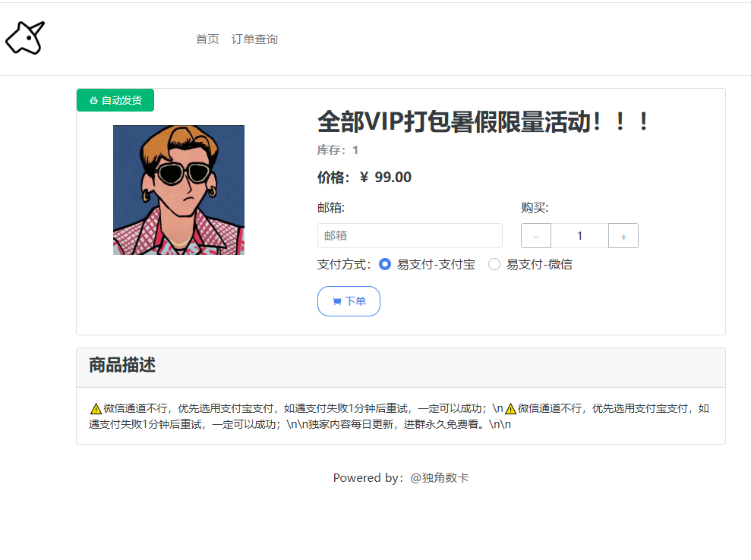Click the quantity number field showing 1
The width and height of the screenshot is (751, 560).
click(579, 236)
